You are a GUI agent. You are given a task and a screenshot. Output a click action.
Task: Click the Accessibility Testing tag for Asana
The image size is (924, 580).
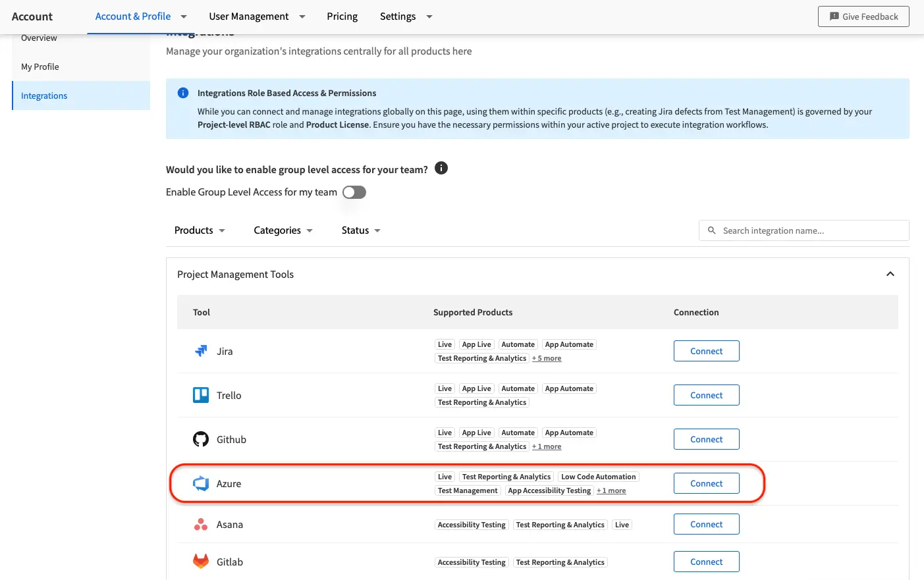(x=472, y=525)
